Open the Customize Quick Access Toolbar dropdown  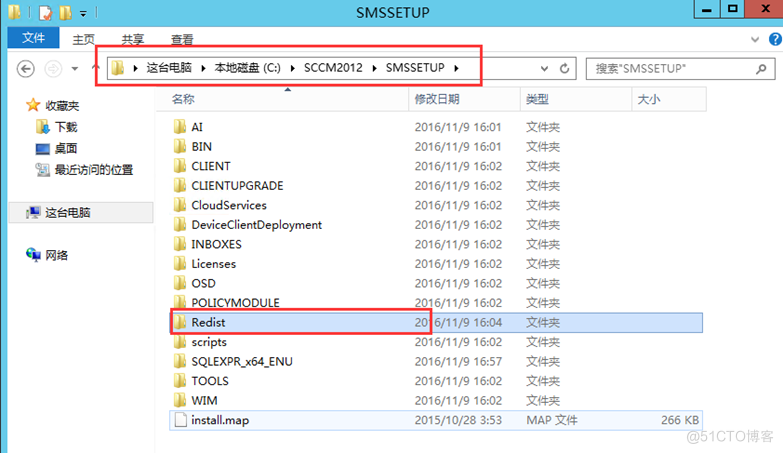click(x=83, y=14)
